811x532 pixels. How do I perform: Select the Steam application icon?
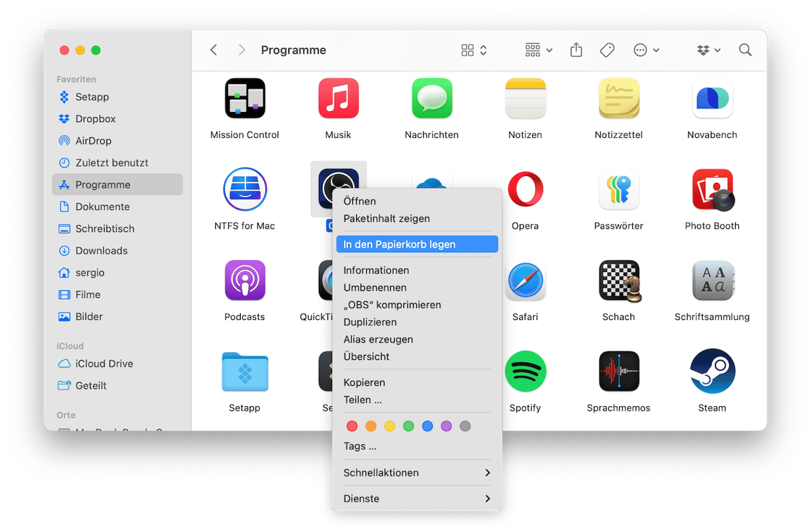pos(712,371)
